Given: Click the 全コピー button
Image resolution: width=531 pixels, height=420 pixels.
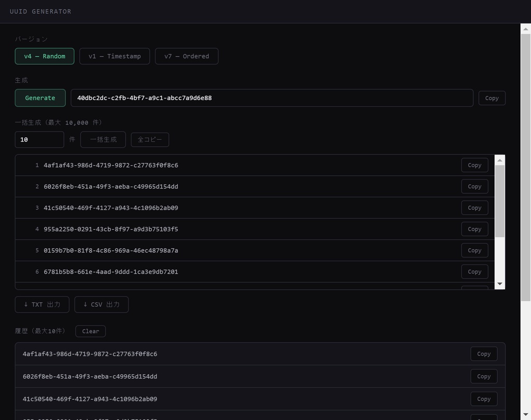Looking at the screenshot, I should (x=150, y=139).
